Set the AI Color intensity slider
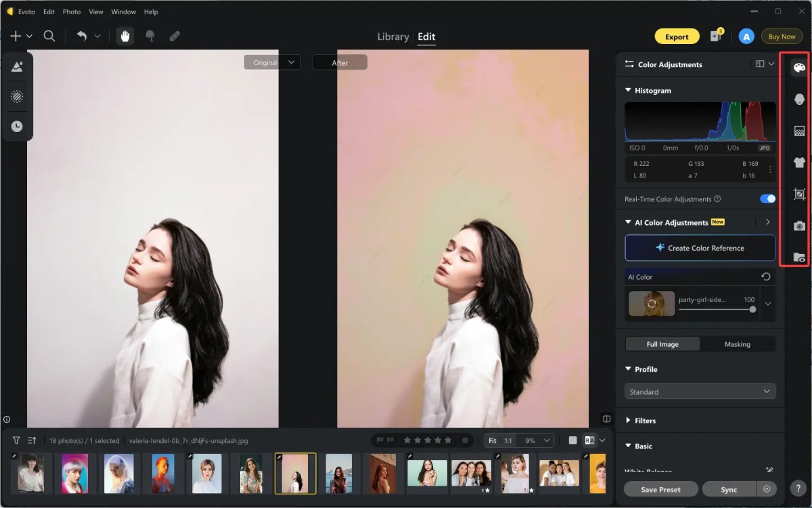 [752, 310]
